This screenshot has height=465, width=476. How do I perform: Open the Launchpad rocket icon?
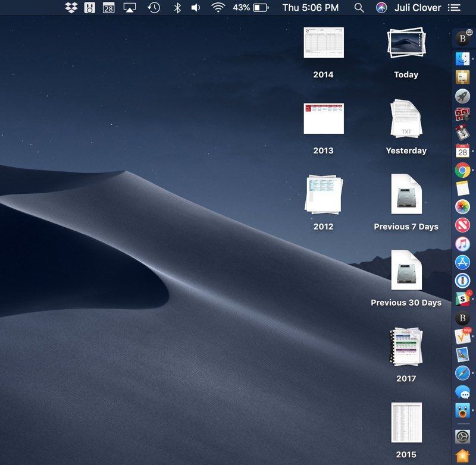click(x=462, y=96)
